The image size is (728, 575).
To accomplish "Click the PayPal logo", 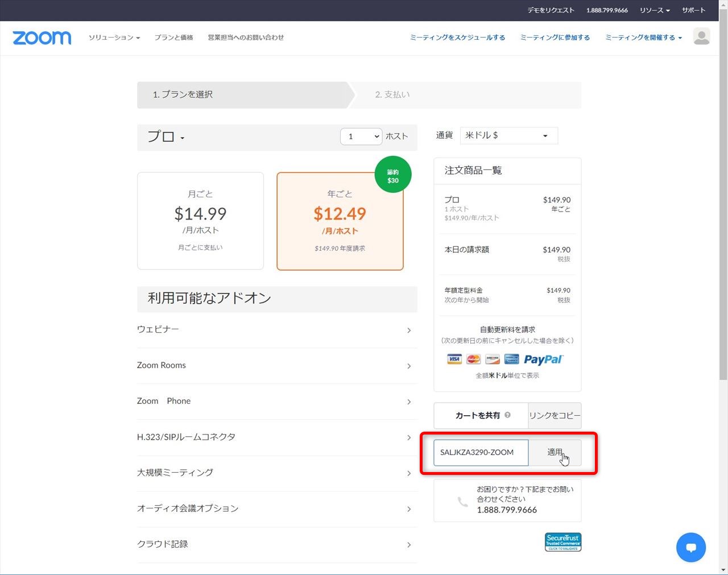I will [543, 359].
